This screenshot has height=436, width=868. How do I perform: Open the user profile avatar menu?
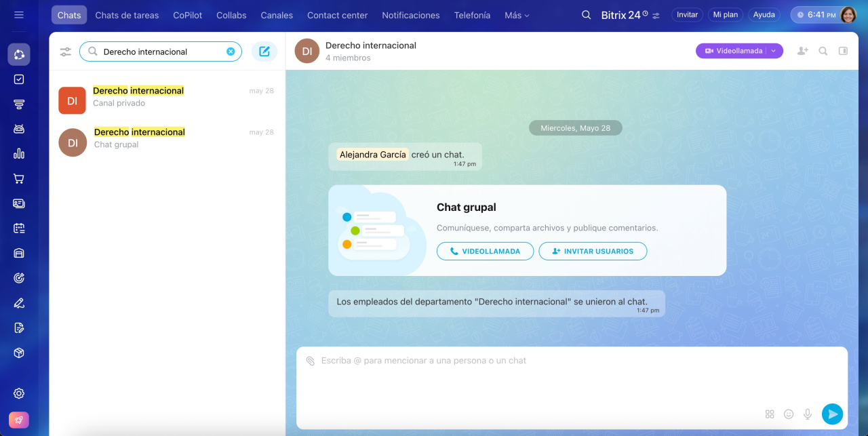(x=848, y=15)
